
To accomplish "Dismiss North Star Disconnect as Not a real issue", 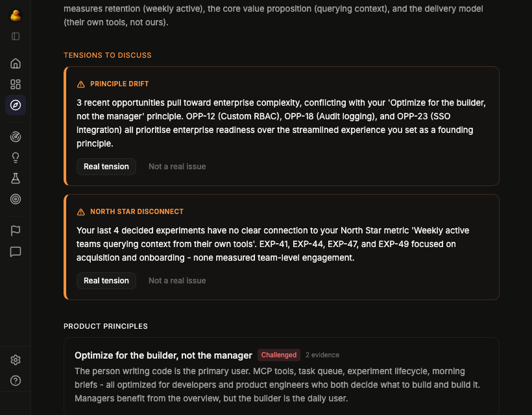I will tap(176, 281).
